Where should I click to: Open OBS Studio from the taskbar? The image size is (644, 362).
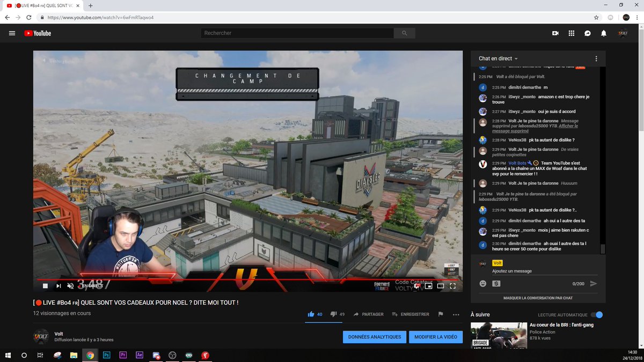pyautogui.click(x=172, y=355)
